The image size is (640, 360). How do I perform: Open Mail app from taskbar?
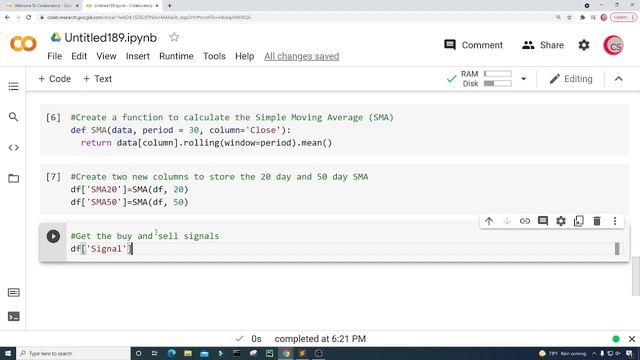[204, 353]
